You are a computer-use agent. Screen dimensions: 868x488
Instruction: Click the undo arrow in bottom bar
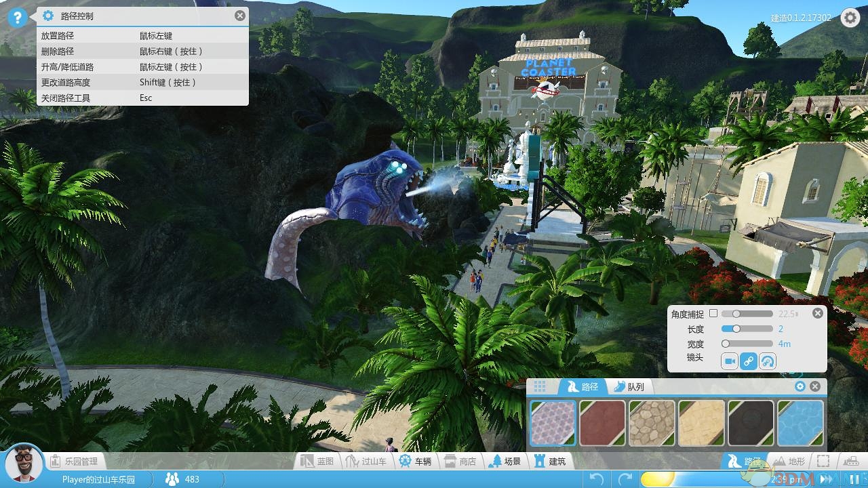597,479
